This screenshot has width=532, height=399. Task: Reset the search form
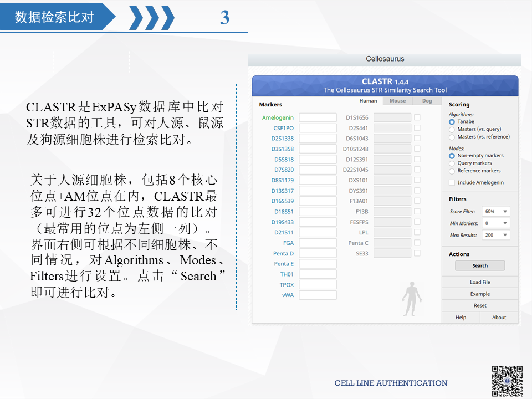coord(480,305)
